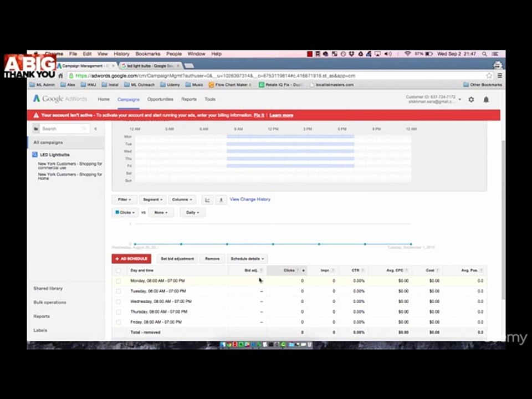
Task: Check the Friday 08:00 AM - 07:00 PM row
Action: coord(119,322)
